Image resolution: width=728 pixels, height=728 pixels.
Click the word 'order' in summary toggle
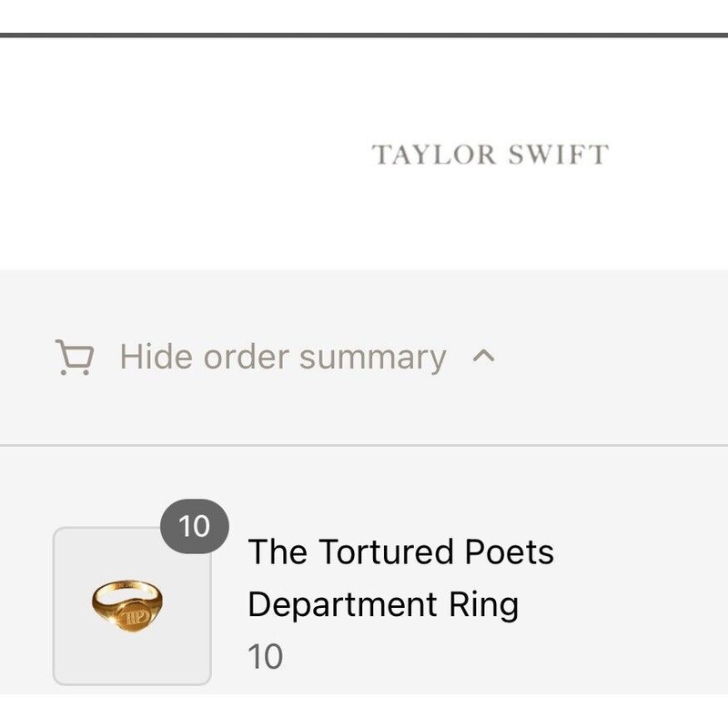point(246,357)
